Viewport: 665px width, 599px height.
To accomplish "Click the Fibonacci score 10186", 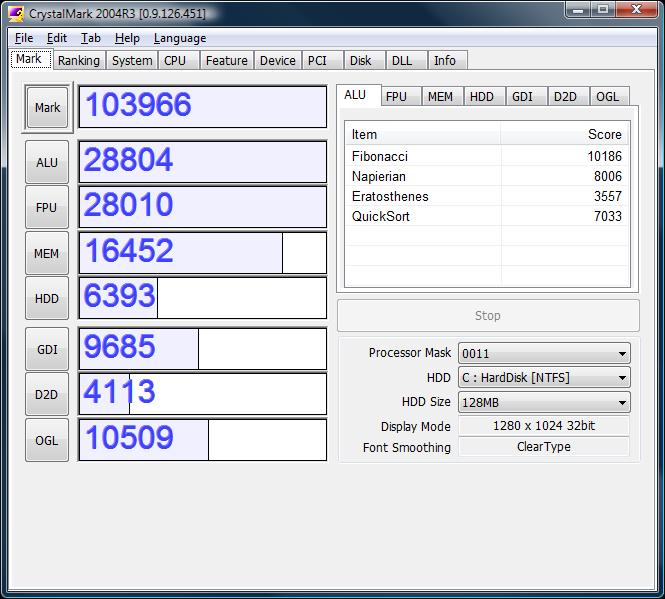I will [x=605, y=156].
